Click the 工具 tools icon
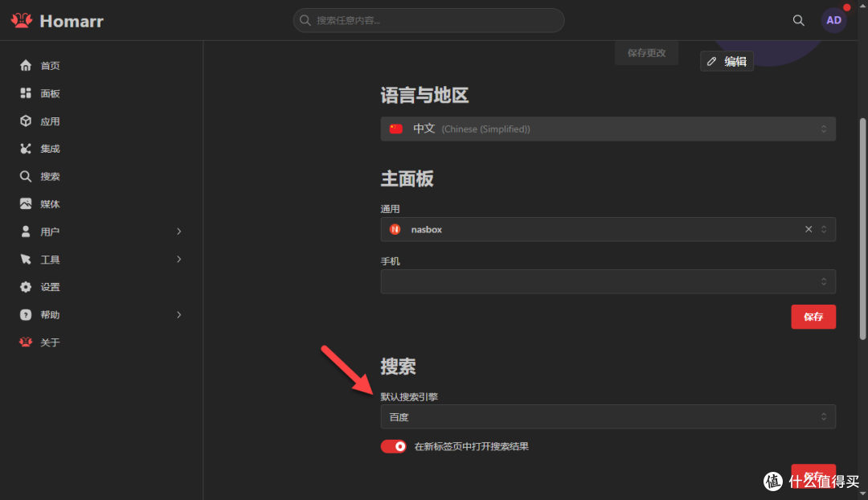Screen dimensions: 868x500 click(26, 259)
